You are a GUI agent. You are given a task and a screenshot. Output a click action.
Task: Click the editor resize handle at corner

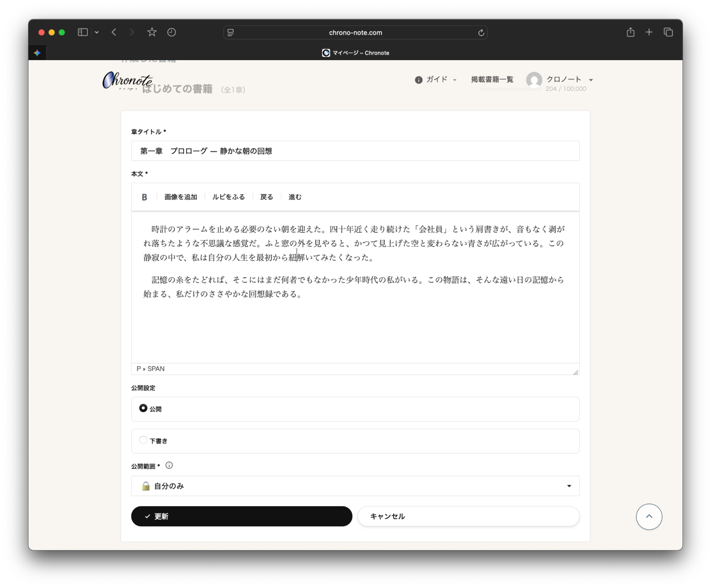[x=575, y=372]
